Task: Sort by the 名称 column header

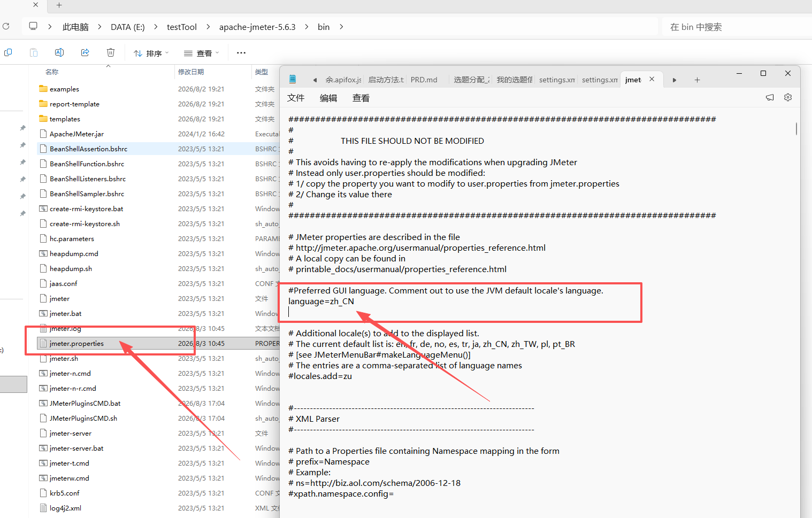Action: (52, 72)
